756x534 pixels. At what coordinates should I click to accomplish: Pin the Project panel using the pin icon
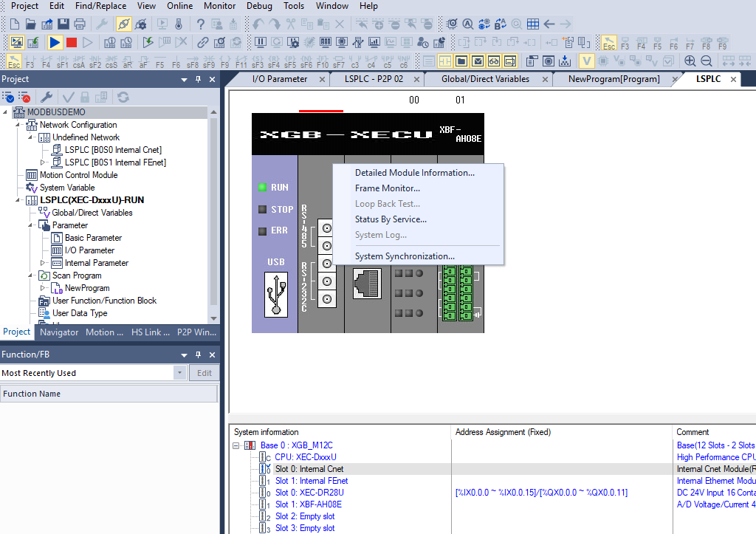pos(196,79)
